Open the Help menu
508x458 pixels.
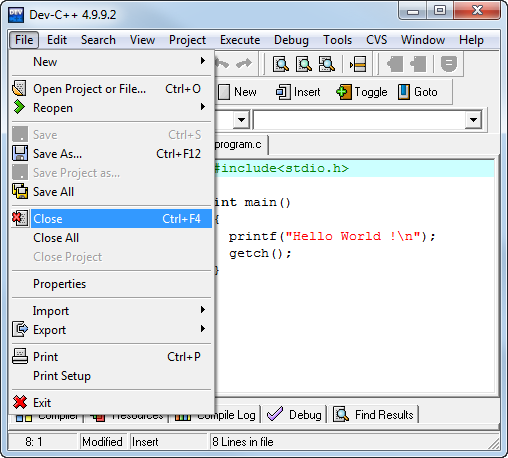471,40
